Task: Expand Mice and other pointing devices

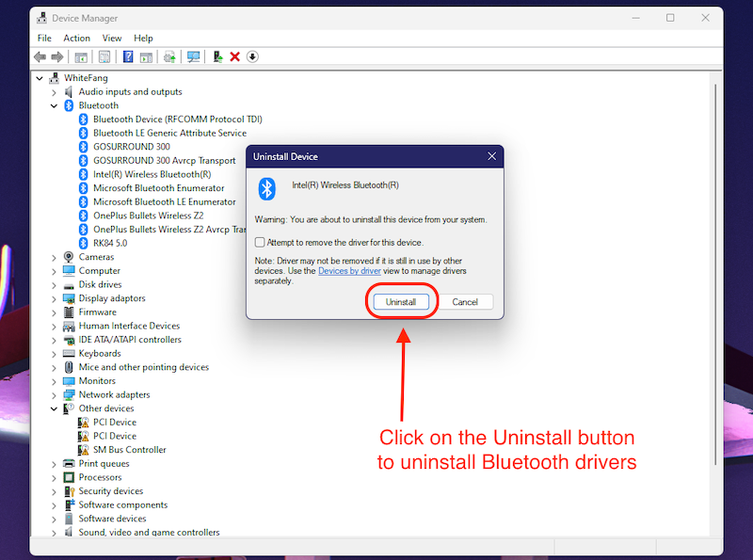Action: coord(54,368)
